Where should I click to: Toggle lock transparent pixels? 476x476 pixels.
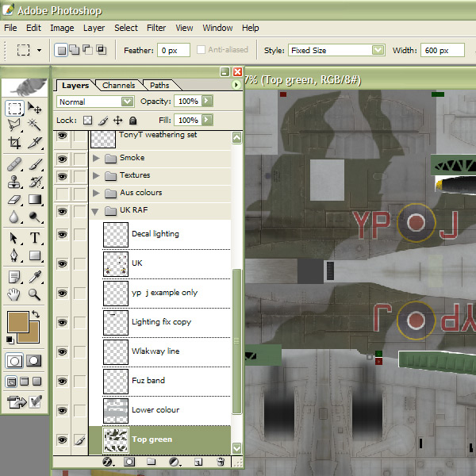pyautogui.click(x=88, y=121)
